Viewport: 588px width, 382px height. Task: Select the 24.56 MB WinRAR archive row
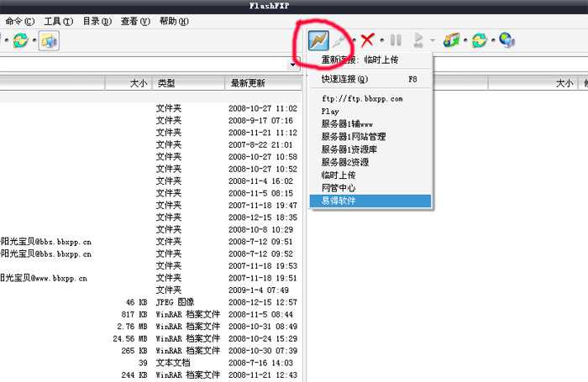point(150,338)
